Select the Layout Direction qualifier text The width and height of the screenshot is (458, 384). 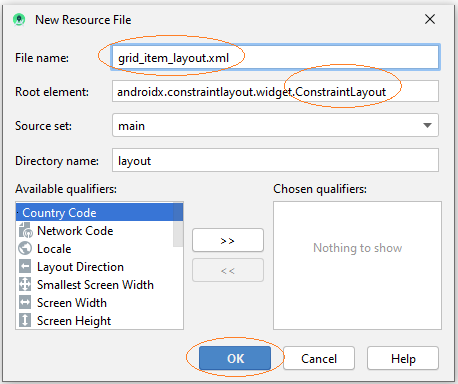80,267
